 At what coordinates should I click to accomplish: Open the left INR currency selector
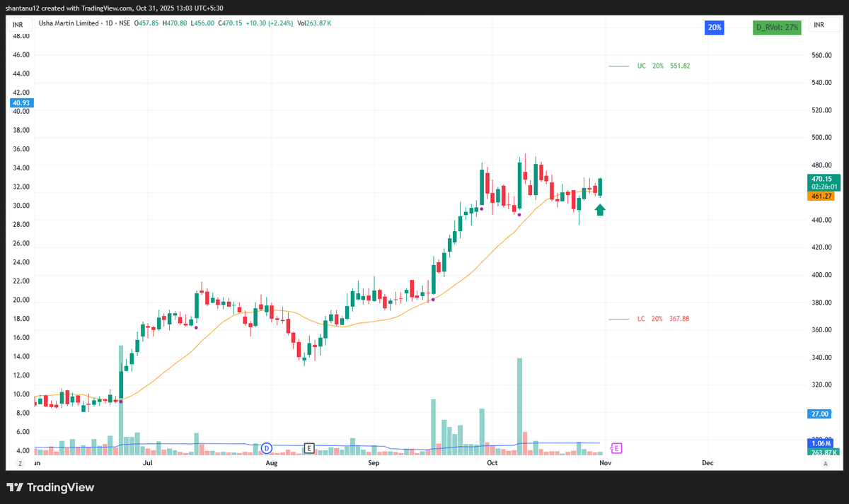[x=18, y=25]
